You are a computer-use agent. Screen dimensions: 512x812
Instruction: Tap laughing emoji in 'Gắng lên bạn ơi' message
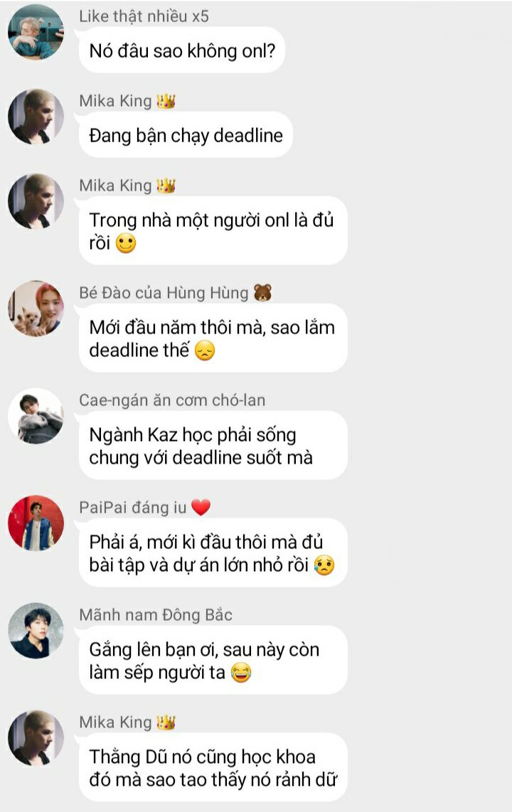(241, 673)
